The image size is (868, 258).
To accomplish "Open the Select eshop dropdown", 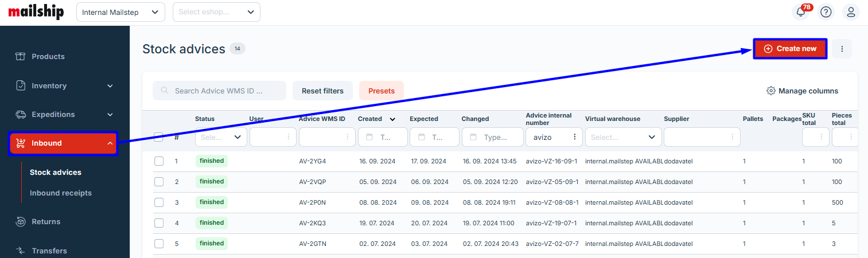I will (x=216, y=12).
